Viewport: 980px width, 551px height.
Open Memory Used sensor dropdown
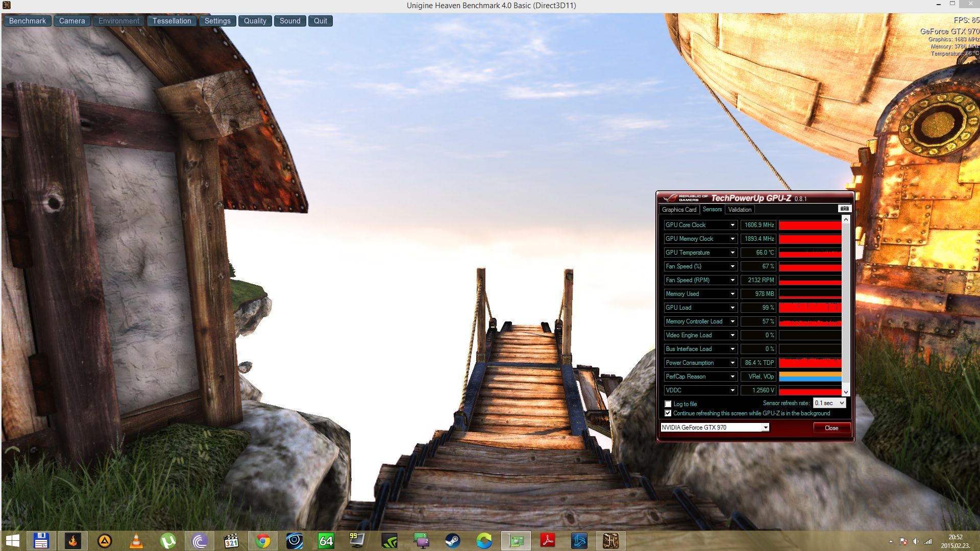coord(732,294)
